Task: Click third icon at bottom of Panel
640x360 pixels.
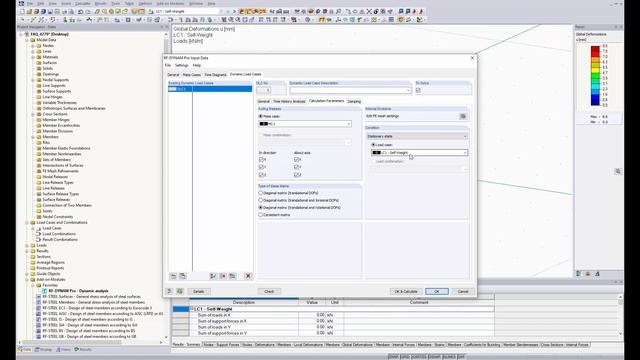Action: tap(598, 274)
